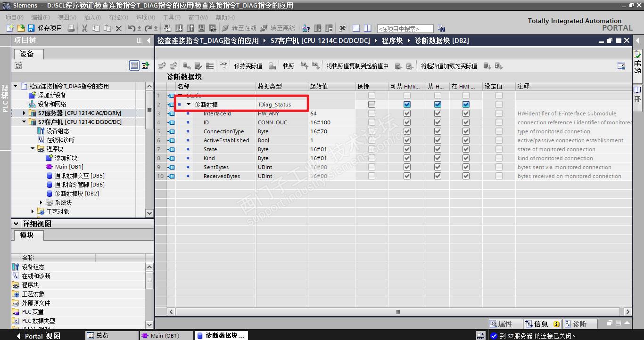
Task: Click the undo arrow icon
Action: pos(132,28)
